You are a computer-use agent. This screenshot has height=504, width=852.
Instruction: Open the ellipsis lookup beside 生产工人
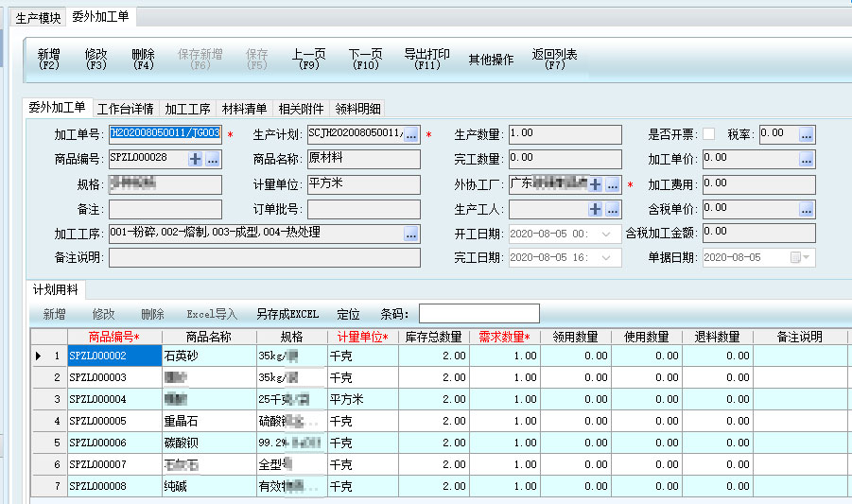[613, 209]
